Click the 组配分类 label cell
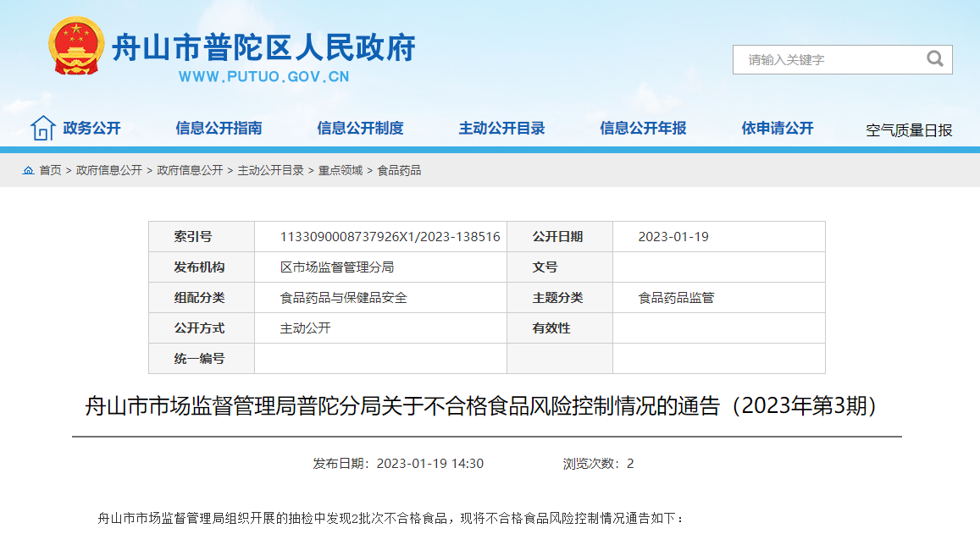The height and width of the screenshot is (534, 980). point(202,298)
